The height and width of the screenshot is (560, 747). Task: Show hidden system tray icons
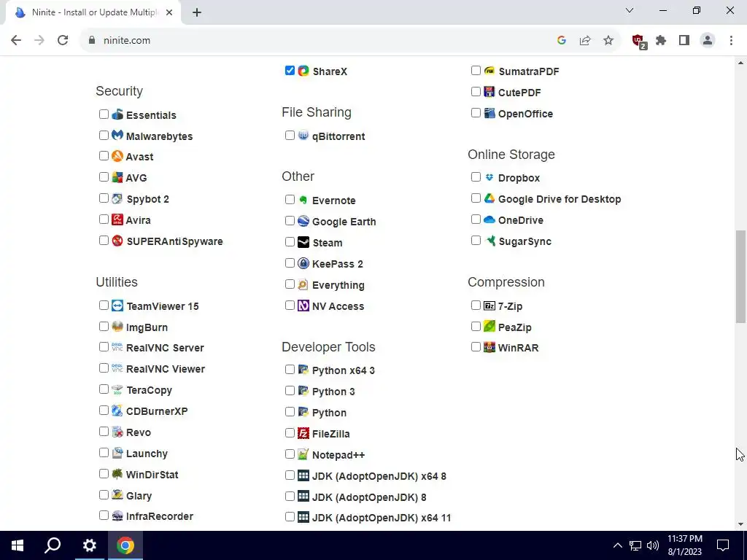pyautogui.click(x=617, y=545)
